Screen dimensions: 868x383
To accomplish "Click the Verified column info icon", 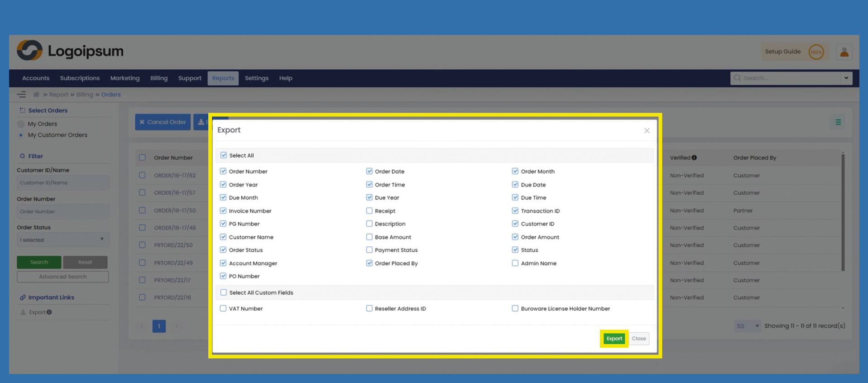I will (x=694, y=158).
